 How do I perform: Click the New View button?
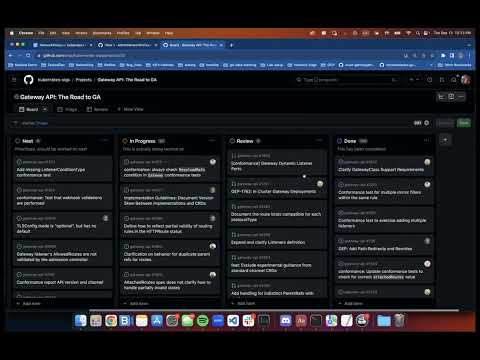click(x=130, y=109)
